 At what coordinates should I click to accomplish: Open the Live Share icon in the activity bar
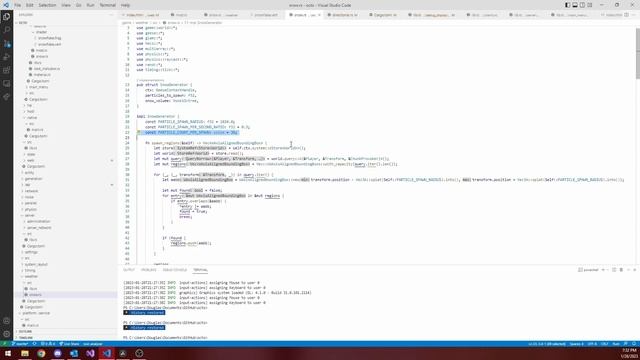[x=7, y=97]
